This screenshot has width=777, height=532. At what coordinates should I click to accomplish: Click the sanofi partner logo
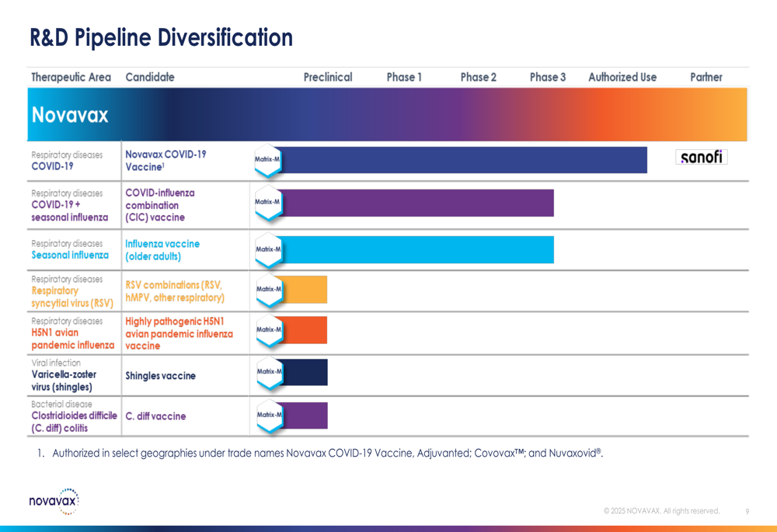click(x=701, y=157)
